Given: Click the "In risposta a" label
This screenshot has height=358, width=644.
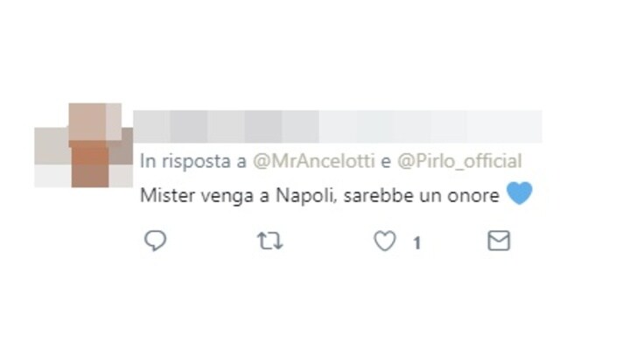Looking at the screenshot, I should point(193,162).
